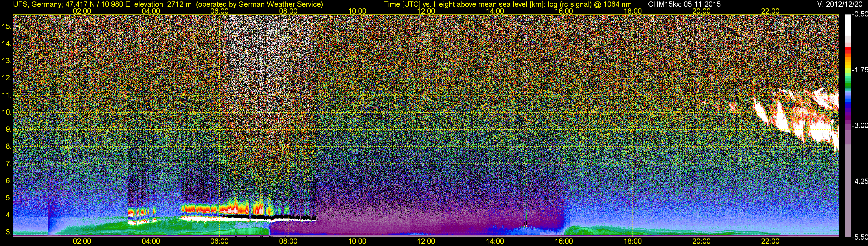
Task: Click the 14:00 label on the bottom time axis
Action: pos(495,241)
